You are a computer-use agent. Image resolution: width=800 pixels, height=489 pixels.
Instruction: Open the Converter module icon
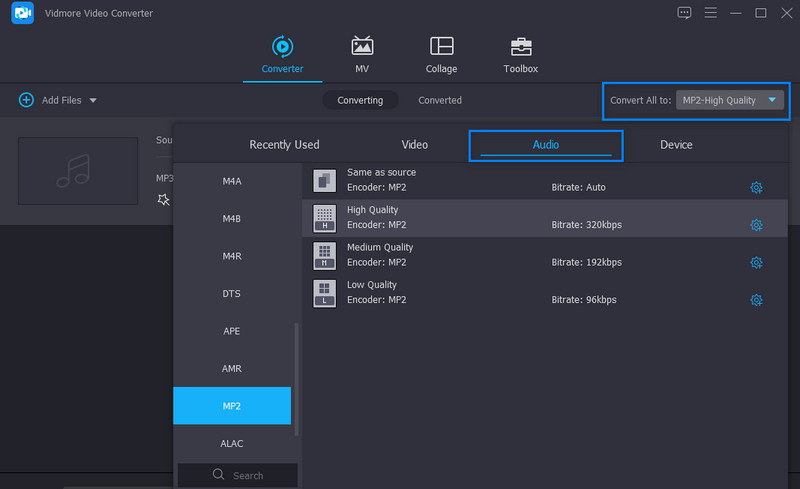pos(282,47)
